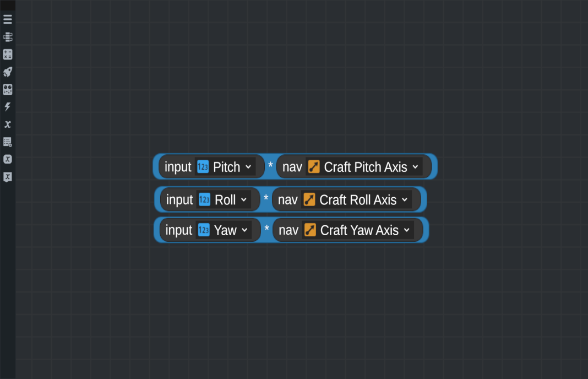The image size is (588, 379).
Task: Click the 'Craft Pitch Axis' text
Action: point(366,167)
